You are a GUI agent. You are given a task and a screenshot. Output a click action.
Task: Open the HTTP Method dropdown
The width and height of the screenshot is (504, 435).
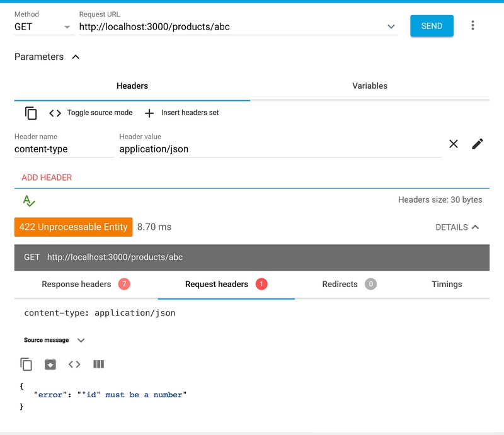[x=44, y=27]
